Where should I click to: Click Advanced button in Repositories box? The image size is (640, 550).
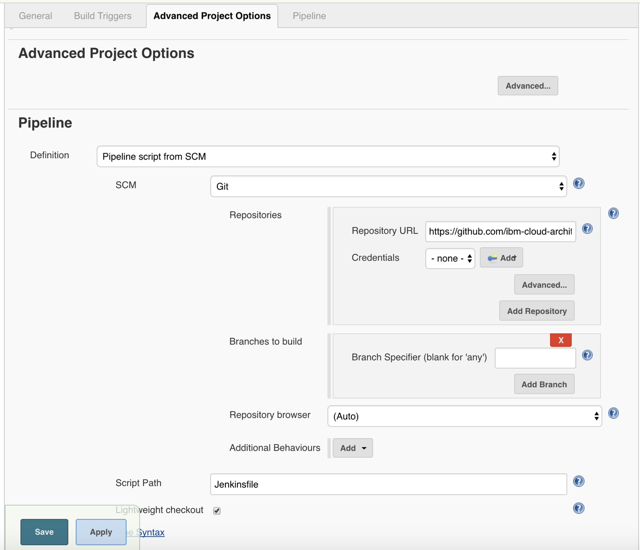pos(544,285)
